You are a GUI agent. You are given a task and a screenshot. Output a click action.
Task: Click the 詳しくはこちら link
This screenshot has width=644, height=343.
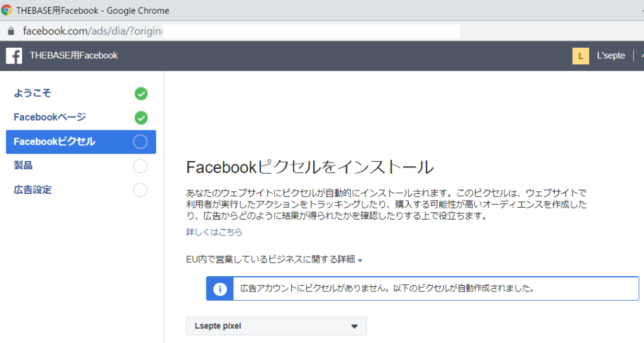214,232
